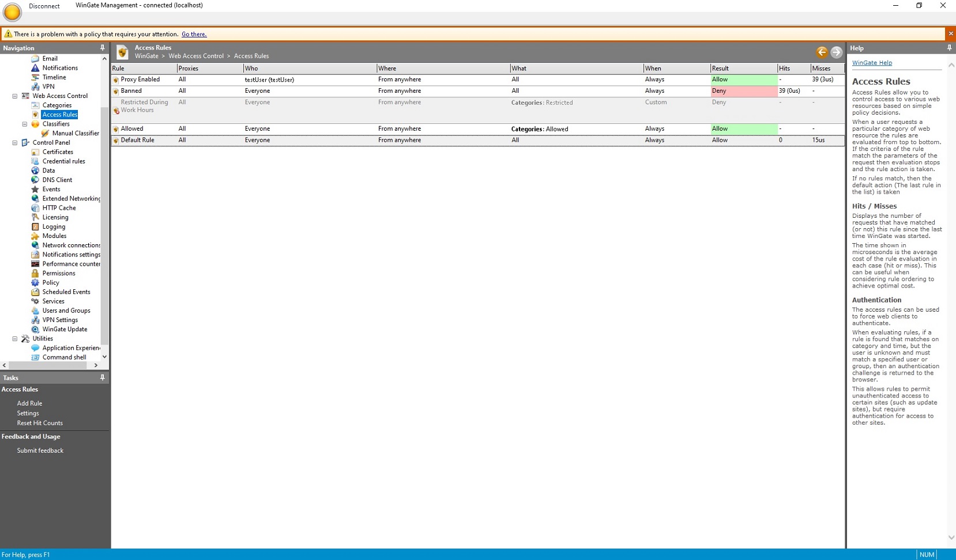956x560 pixels.
Task: Open Modules icon
Action: (x=35, y=236)
